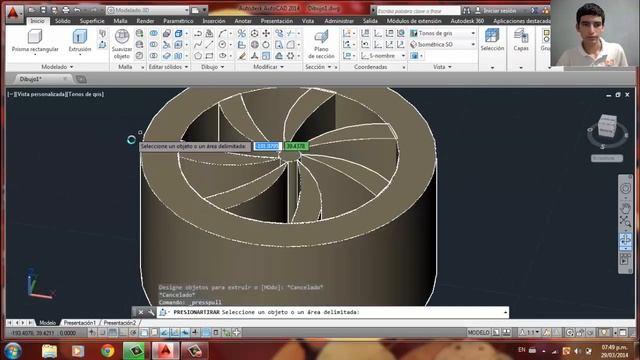Switch to the Superficie ribbon tab

coord(92,21)
